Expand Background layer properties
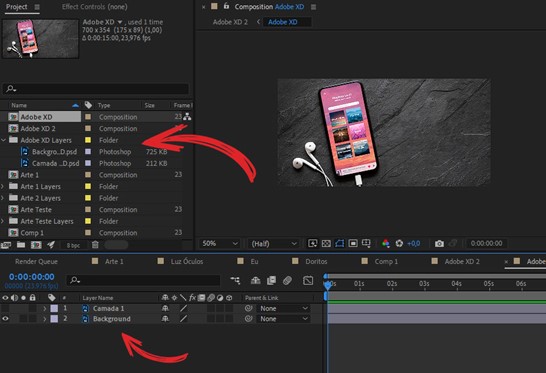Viewport: 546px width, 373px height. (x=45, y=319)
